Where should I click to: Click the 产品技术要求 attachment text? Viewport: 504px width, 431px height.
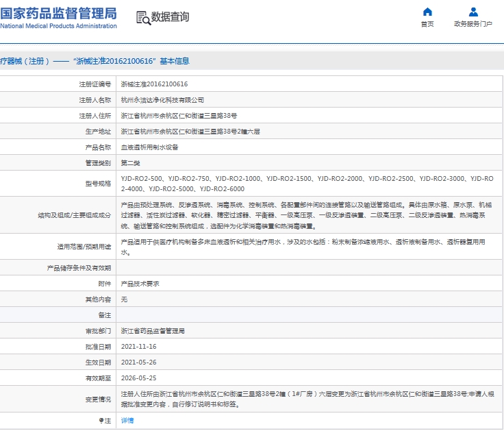click(140, 284)
